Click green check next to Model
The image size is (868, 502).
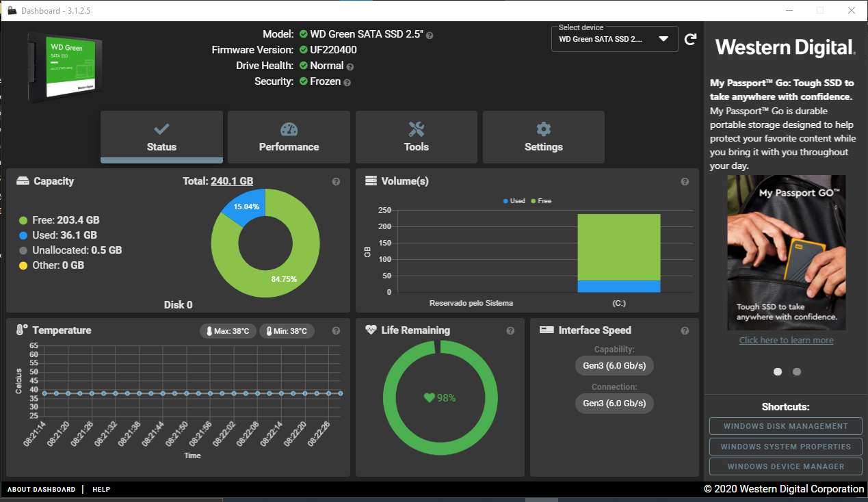[x=303, y=34]
